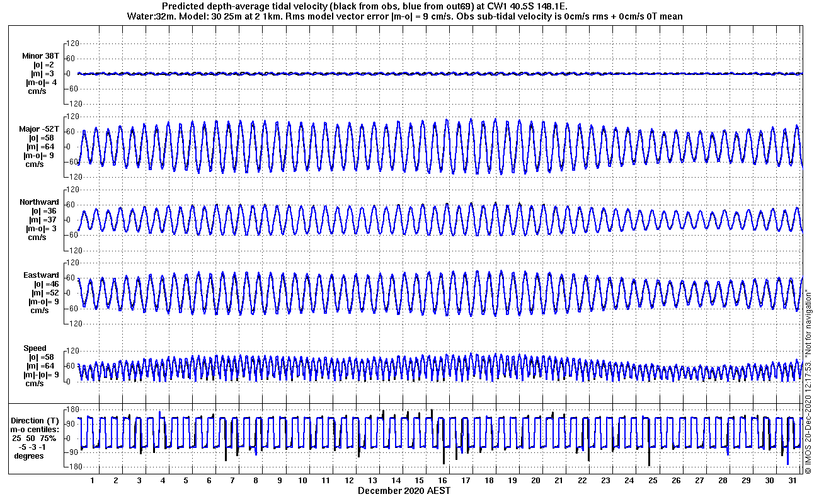
Task: Click the '|m-o|= 4' value in Minor panel
Action: [x=42, y=83]
